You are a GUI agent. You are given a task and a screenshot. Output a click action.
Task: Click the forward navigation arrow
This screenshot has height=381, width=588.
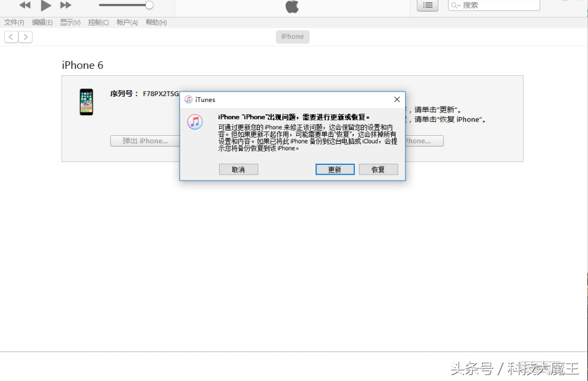(x=26, y=37)
